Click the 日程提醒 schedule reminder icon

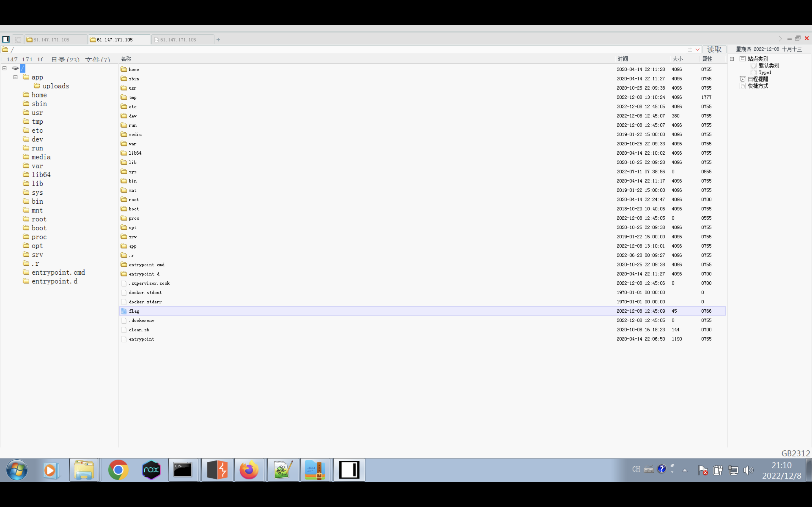pos(743,79)
